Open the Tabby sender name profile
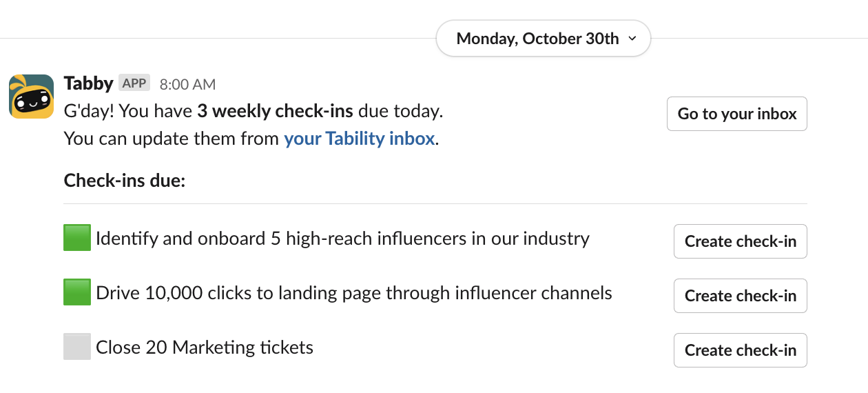Image resolution: width=868 pixels, height=393 pixels. tap(88, 83)
